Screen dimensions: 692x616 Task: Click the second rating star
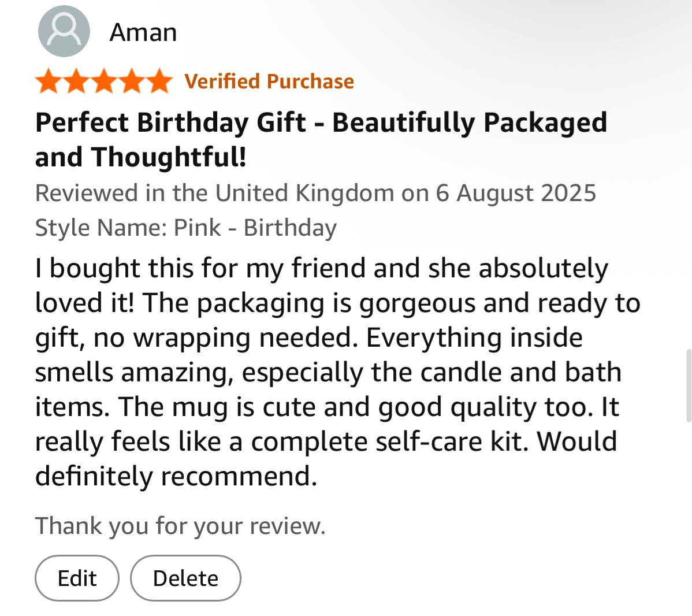[76, 82]
